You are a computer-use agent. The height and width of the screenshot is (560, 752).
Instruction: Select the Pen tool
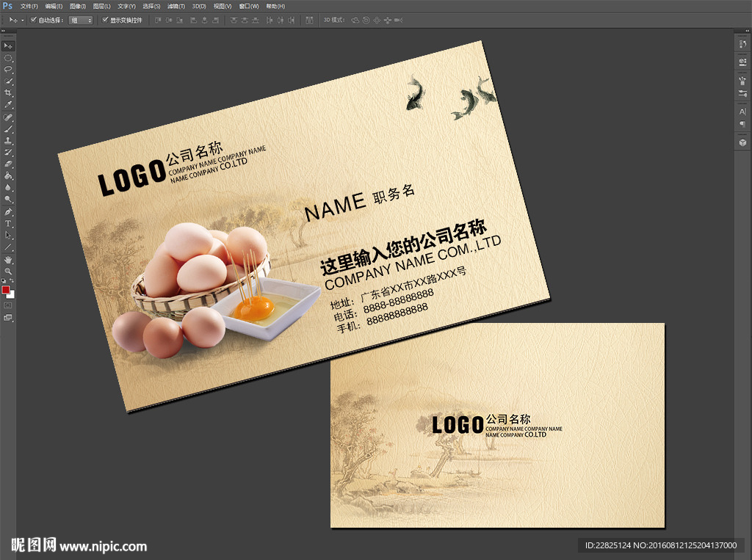click(8, 212)
